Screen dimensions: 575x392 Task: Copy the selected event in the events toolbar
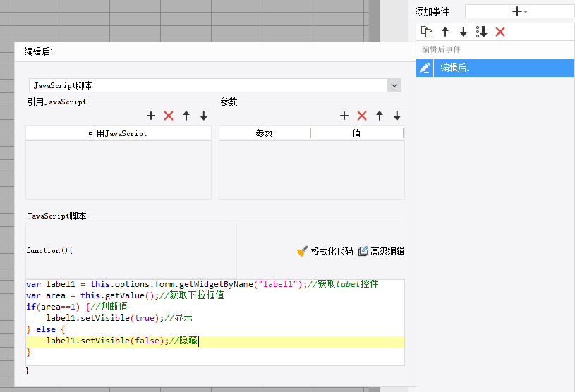pos(426,32)
